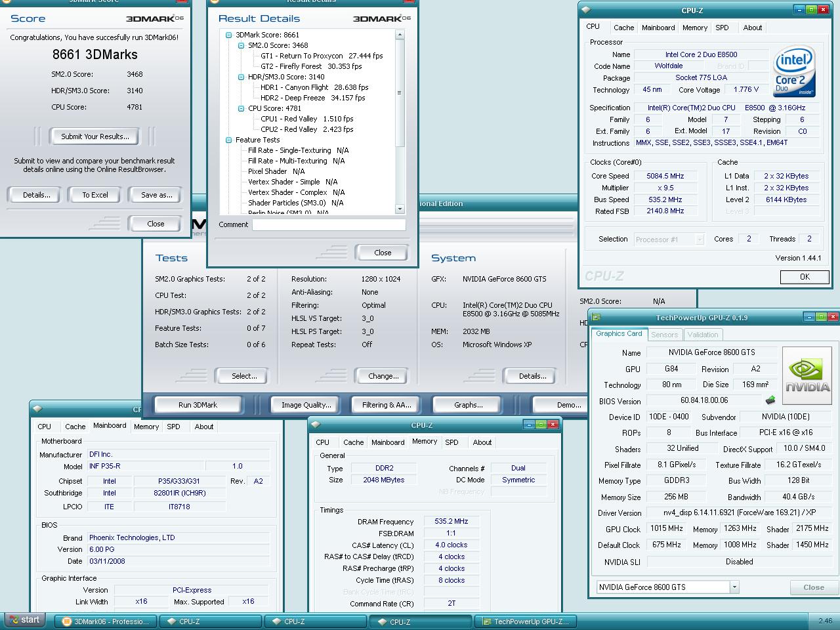Open Filtering & AA settings

point(387,405)
